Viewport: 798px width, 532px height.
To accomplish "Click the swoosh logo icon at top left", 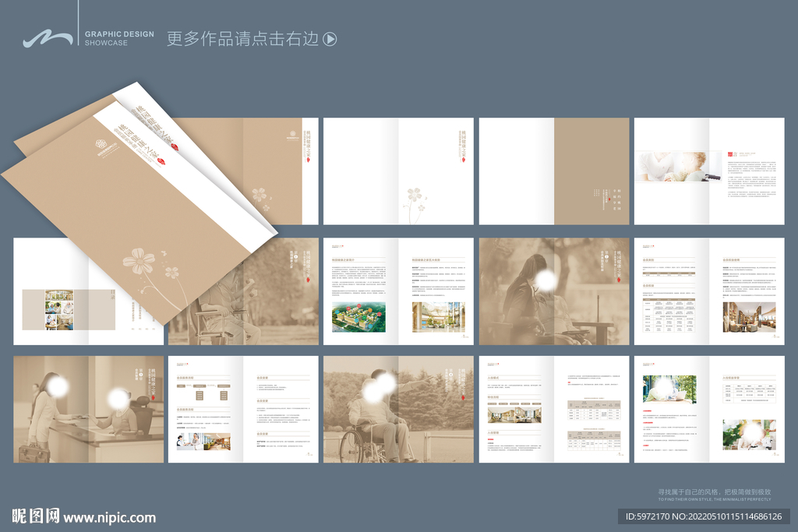I will click(x=48, y=39).
